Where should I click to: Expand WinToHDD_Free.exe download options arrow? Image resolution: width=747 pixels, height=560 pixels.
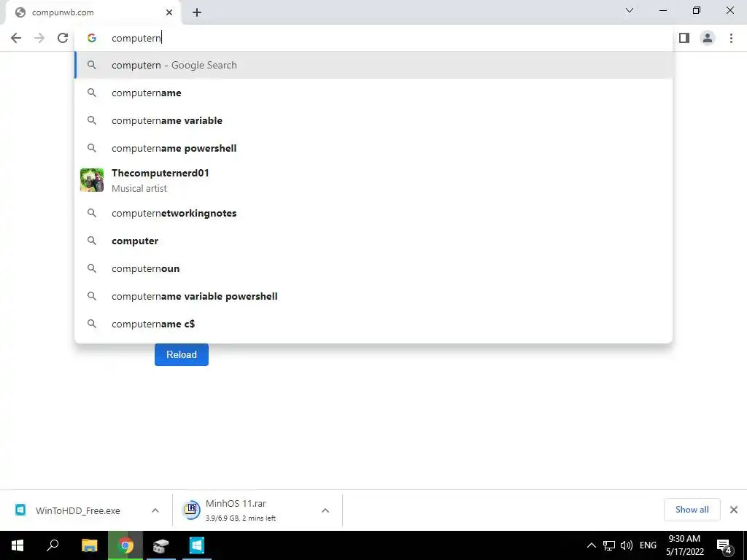[x=155, y=510]
